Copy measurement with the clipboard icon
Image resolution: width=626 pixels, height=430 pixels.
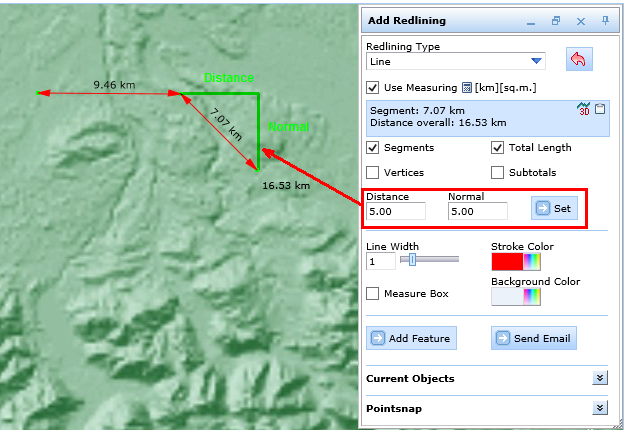[x=600, y=109]
